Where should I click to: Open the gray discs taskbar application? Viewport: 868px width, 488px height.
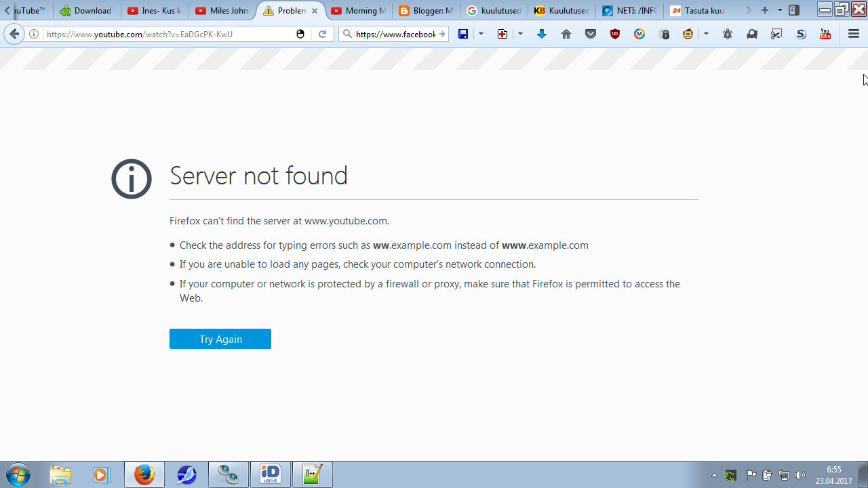pyautogui.click(x=228, y=474)
